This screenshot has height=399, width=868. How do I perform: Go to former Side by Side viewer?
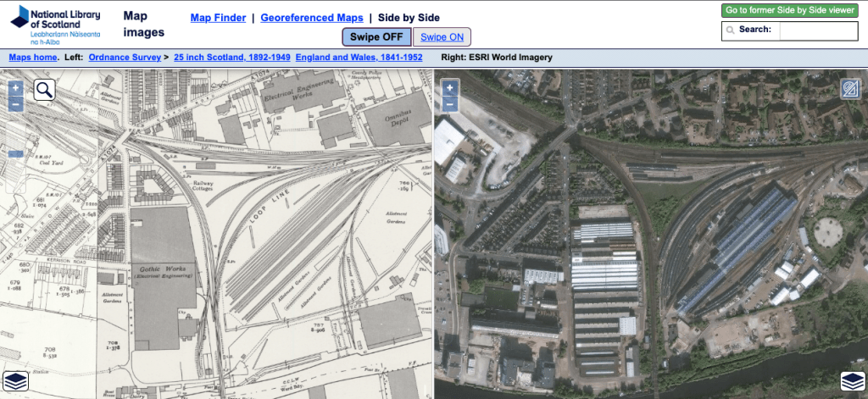coord(789,10)
